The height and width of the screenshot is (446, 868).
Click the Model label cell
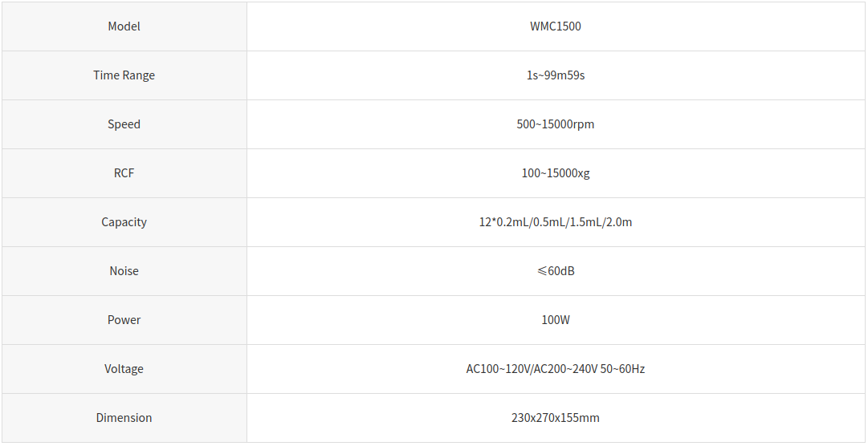click(124, 26)
